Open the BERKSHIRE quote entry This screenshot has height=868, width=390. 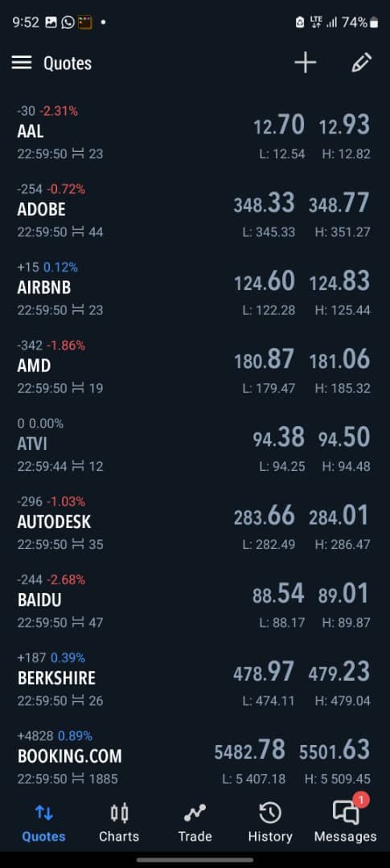click(195, 678)
